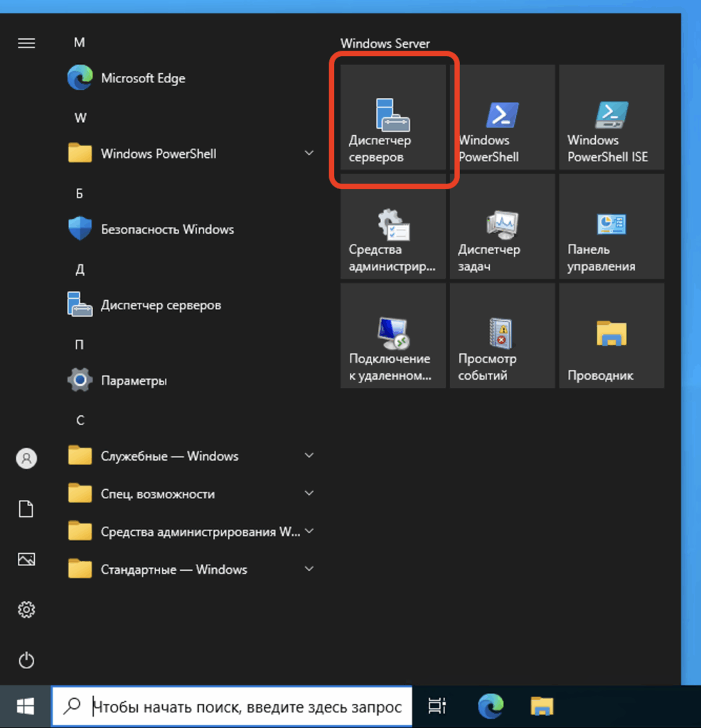Click the letter С group header
Image resolution: width=701 pixels, height=728 pixels.
pos(80,421)
